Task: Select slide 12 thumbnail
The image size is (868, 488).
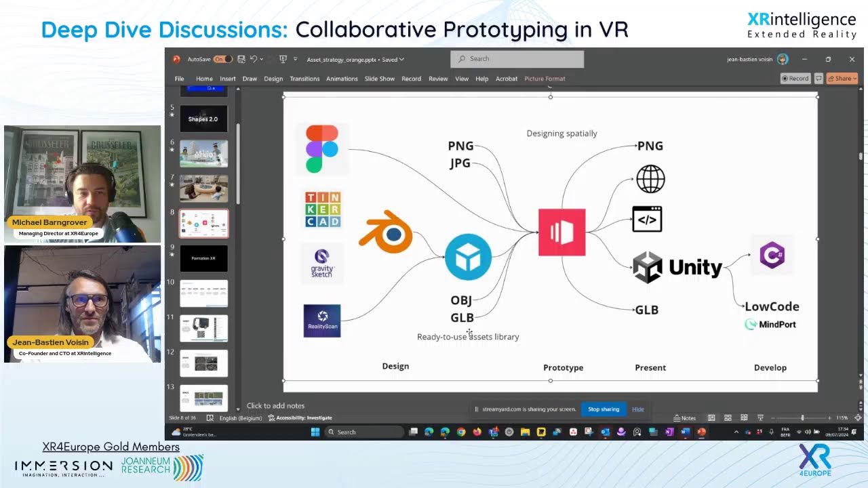Action: click(203, 363)
